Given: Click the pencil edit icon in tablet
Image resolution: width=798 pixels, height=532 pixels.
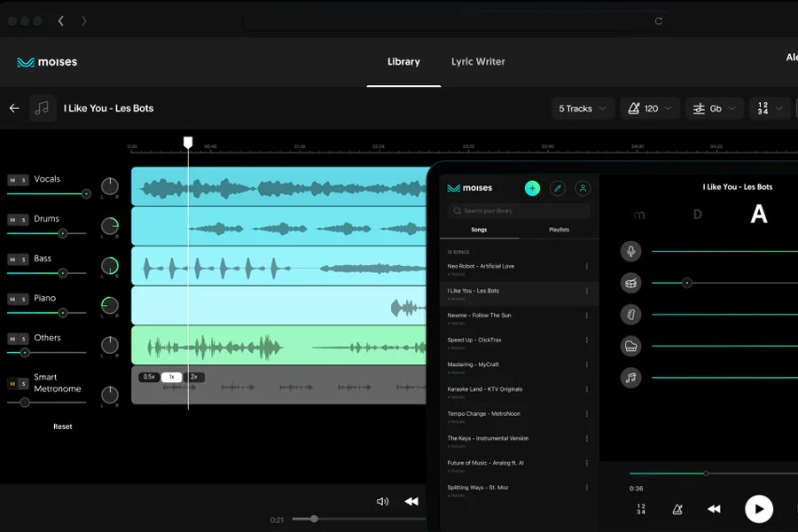Looking at the screenshot, I should (558, 188).
